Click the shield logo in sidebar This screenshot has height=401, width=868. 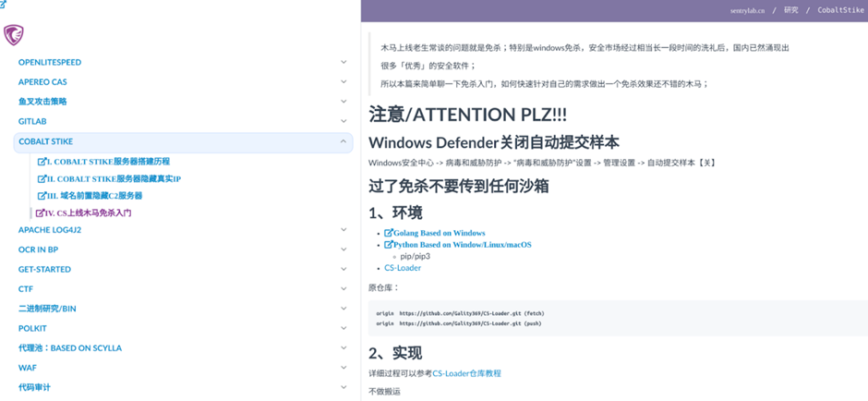[15, 35]
